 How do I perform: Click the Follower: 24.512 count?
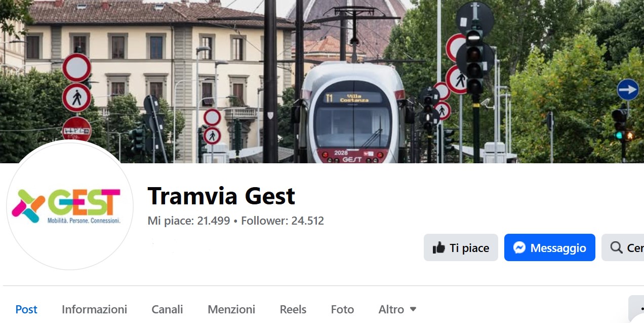click(283, 221)
